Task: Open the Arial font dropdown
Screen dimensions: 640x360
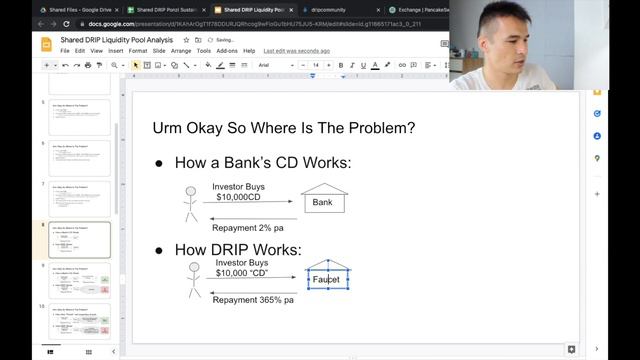Action: [276, 65]
